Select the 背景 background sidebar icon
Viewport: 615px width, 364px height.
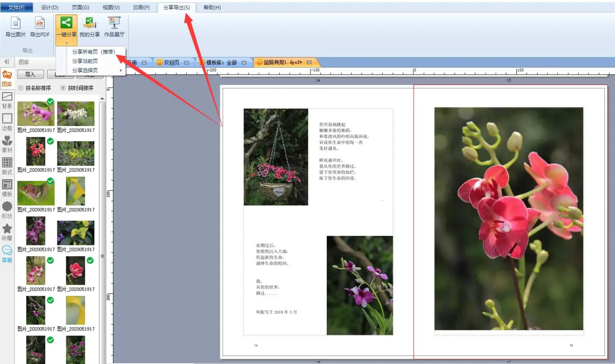[7, 100]
